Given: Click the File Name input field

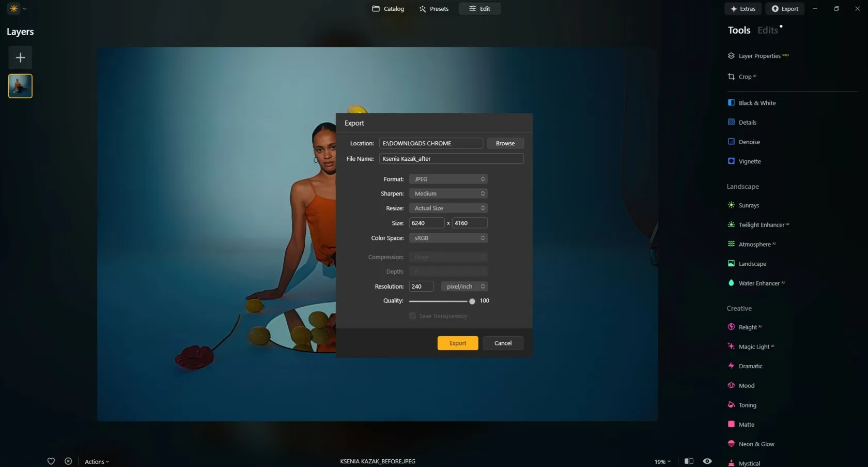Looking at the screenshot, I should [x=451, y=159].
